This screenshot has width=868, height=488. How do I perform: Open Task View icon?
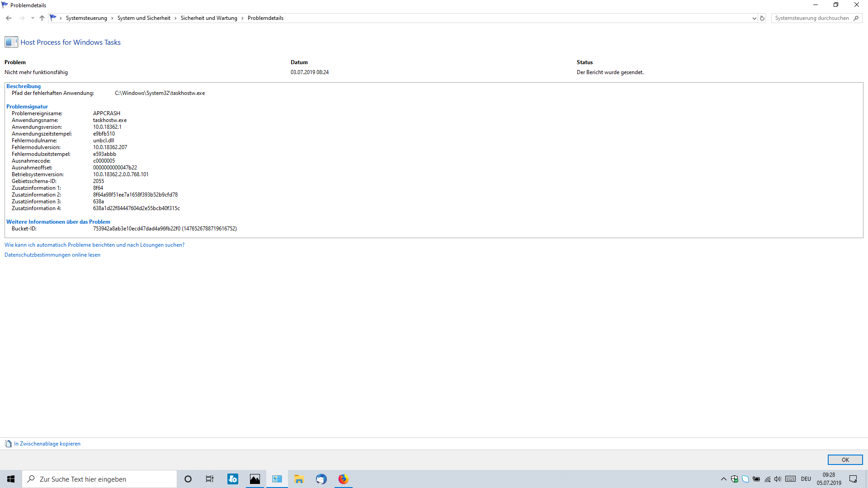(210, 479)
